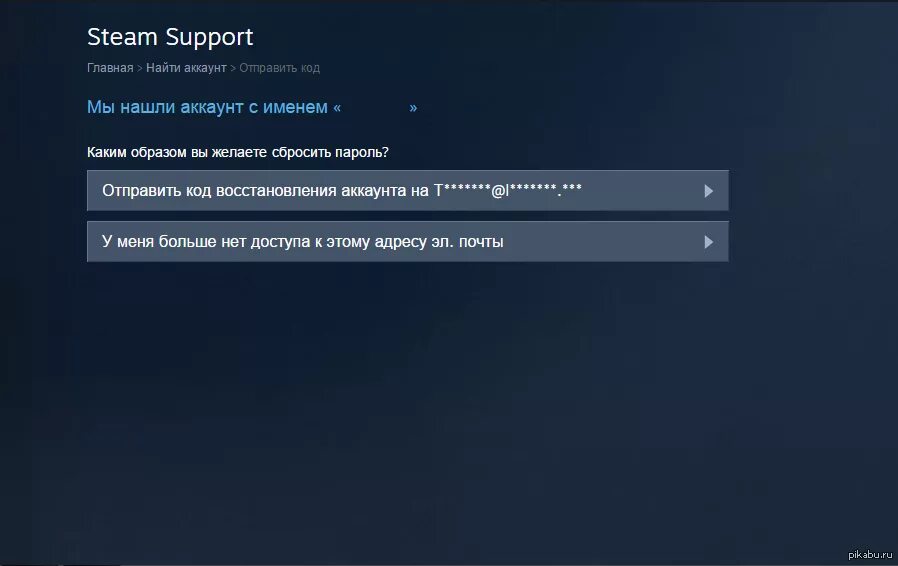Click the masked email T*******@l*******.***
The image size is (898, 566).
507,190
